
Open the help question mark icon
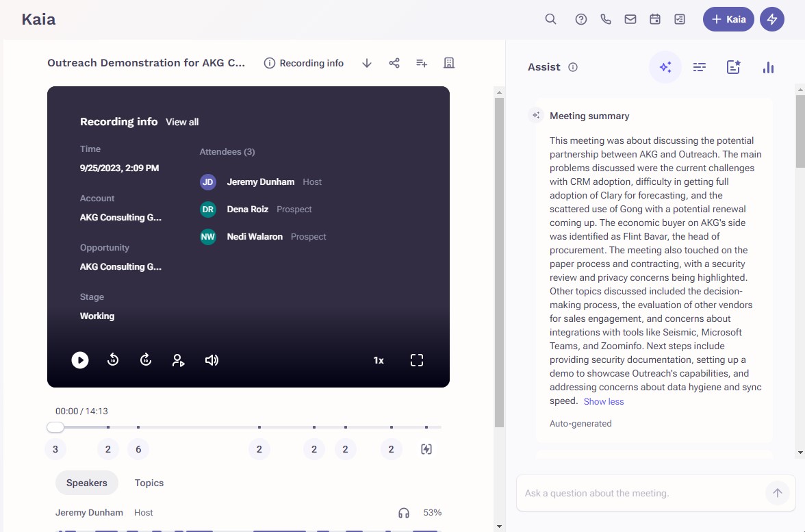point(580,19)
